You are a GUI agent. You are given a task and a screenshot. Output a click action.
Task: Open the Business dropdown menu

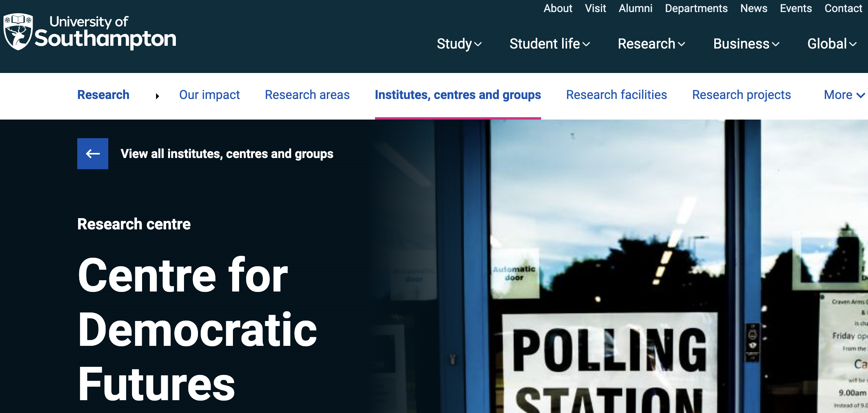point(746,44)
